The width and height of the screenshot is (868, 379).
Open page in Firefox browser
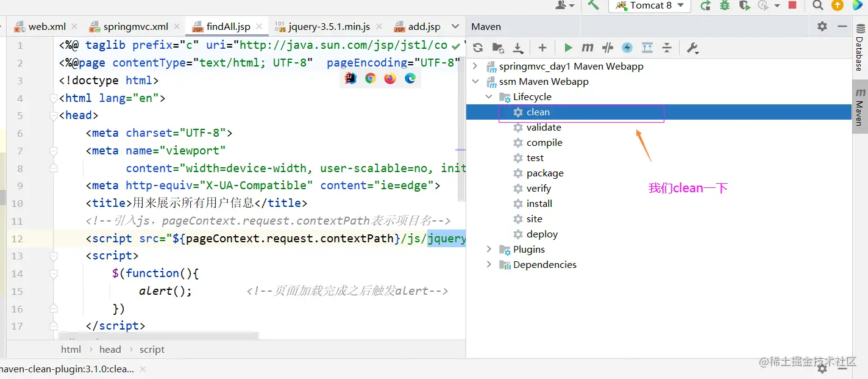click(390, 78)
